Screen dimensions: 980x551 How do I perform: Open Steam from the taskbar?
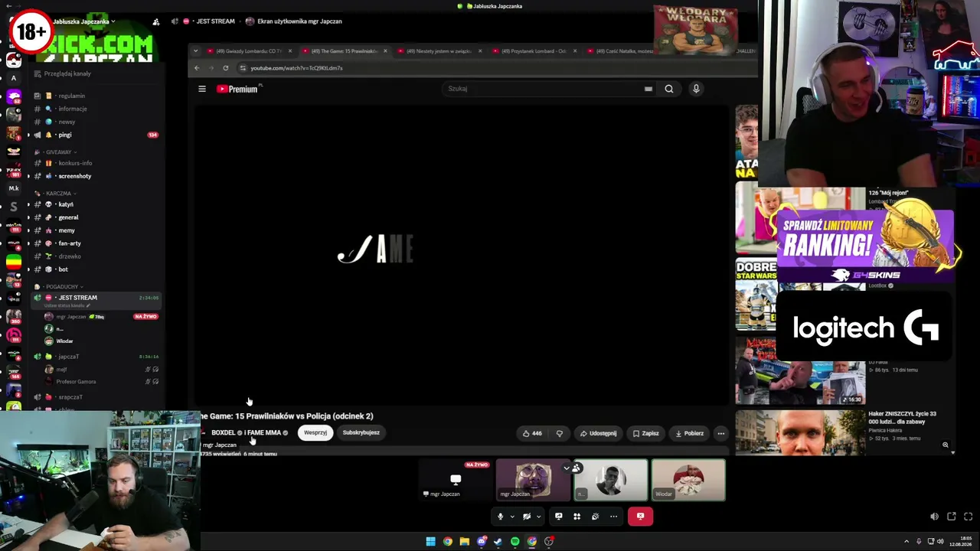tap(498, 542)
